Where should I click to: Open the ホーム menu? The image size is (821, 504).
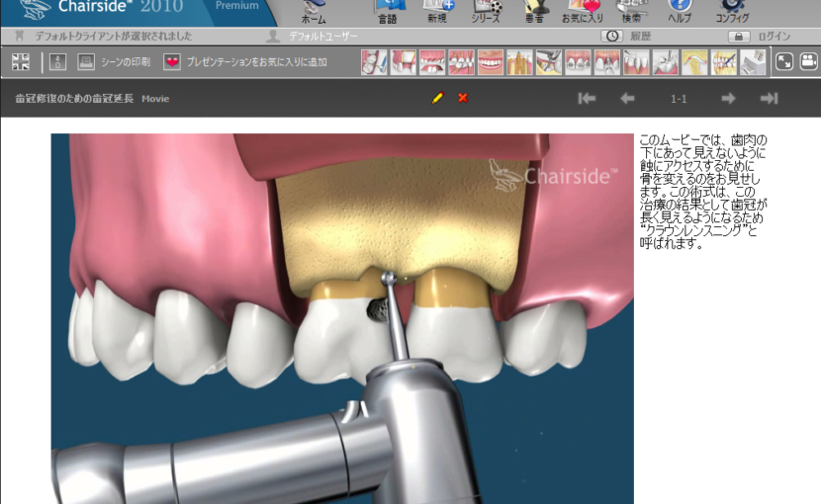[x=313, y=12]
